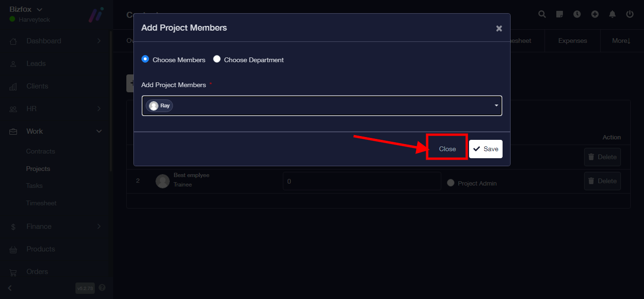The width and height of the screenshot is (644, 299).
Task: Collapse sidebar using the left chevron
Action: coord(10,288)
